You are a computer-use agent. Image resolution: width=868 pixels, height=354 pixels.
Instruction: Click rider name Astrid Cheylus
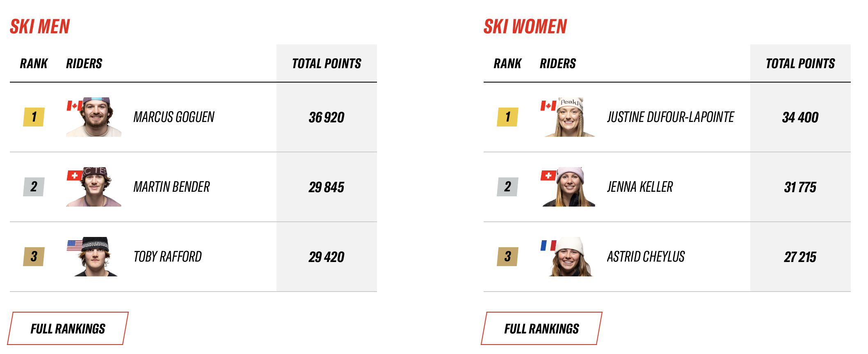pyautogui.click(x=646, y=257)
